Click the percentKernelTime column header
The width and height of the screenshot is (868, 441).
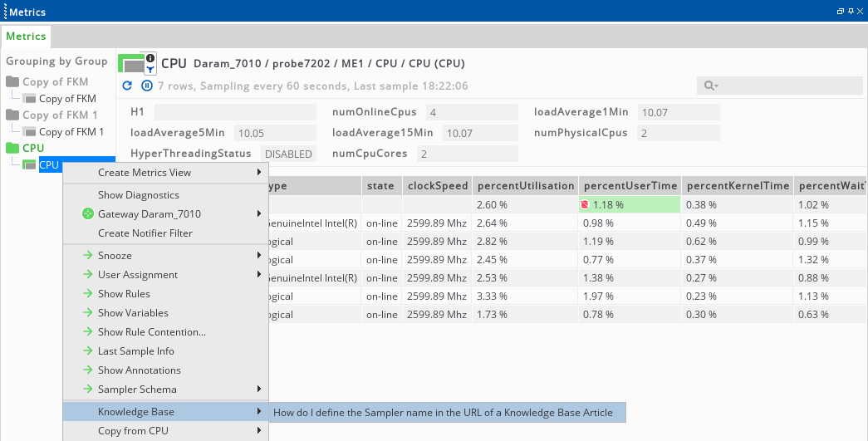(737, 186)
